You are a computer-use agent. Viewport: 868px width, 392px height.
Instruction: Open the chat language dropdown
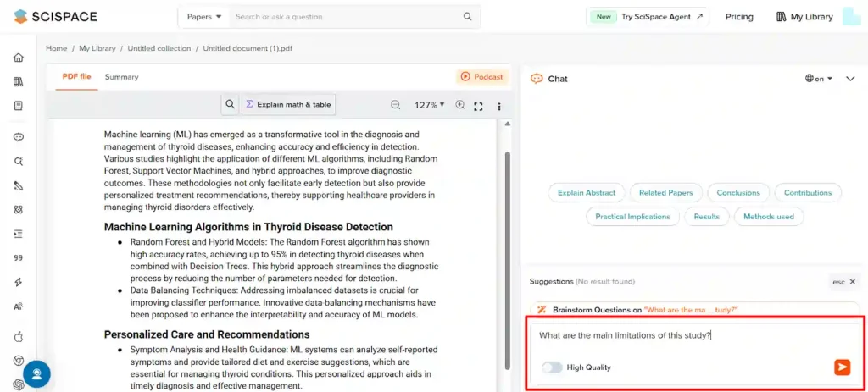pyautogui.click(x=819, y=79)
